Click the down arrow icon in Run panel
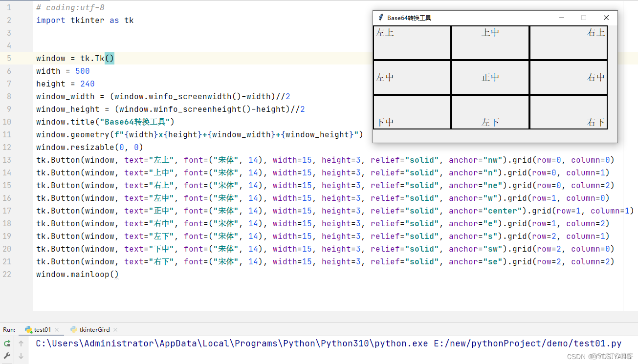Screen dimensions: 638x364 pyautogui.click(x=21, y=356)
